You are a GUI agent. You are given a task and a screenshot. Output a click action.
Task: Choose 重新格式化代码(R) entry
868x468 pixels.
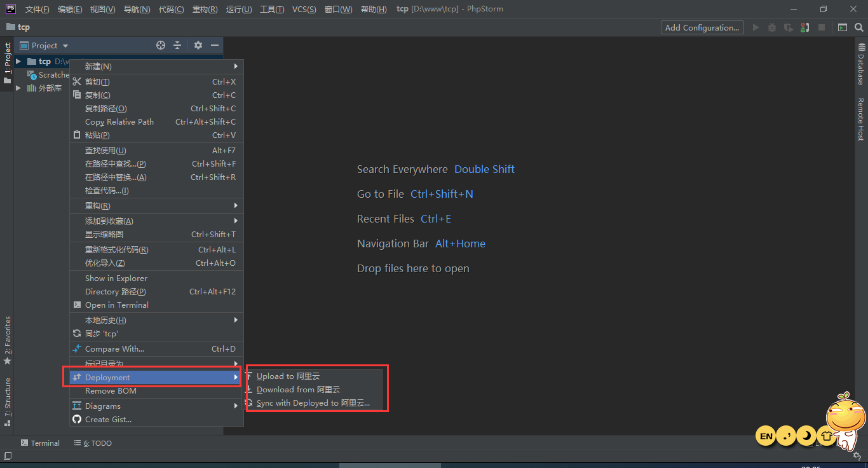(x=156, y=249)
